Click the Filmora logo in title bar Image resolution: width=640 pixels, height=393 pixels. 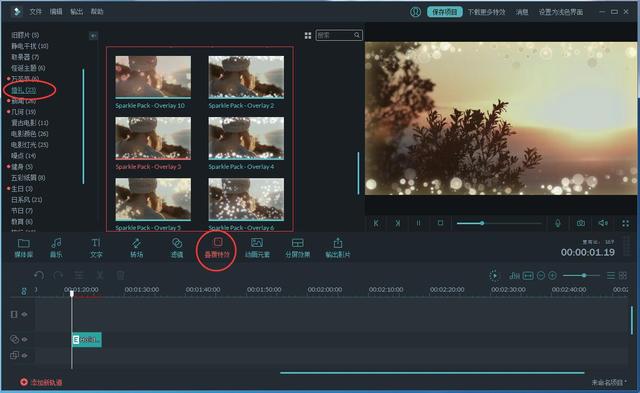tap(17, 12)
